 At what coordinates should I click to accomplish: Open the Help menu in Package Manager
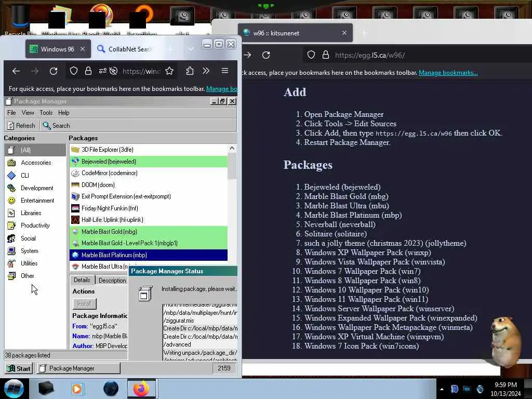(63, 113)
